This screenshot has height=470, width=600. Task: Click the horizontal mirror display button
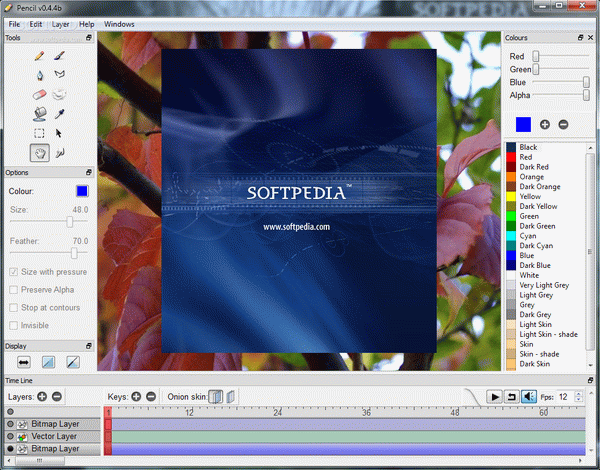[x=24, y=362]
